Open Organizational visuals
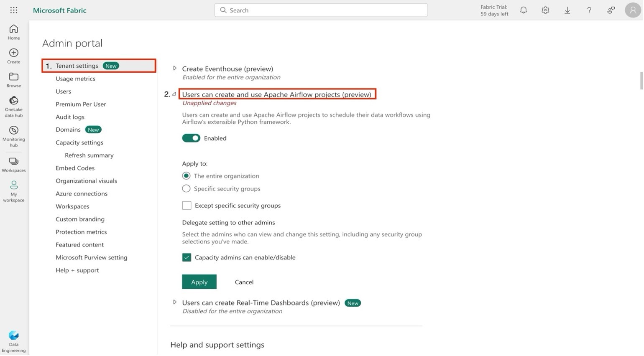644x356 pixels. click(87, 181)
